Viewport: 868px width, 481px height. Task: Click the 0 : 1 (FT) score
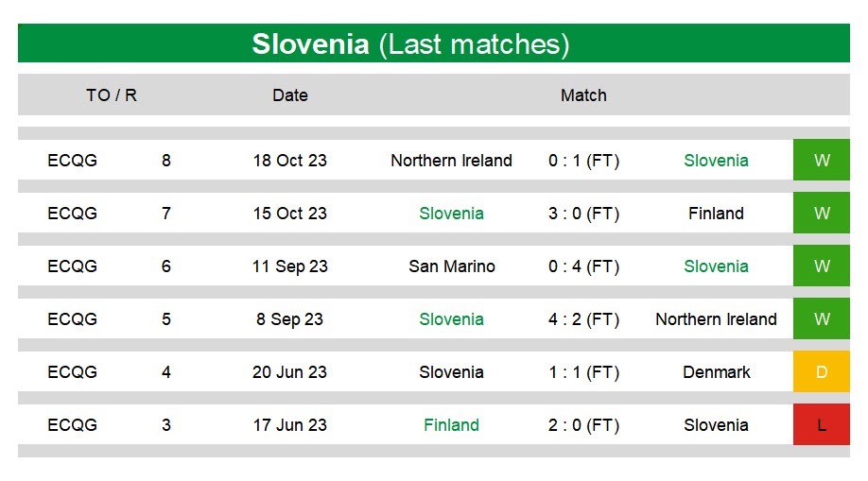(x=583, y=161)
